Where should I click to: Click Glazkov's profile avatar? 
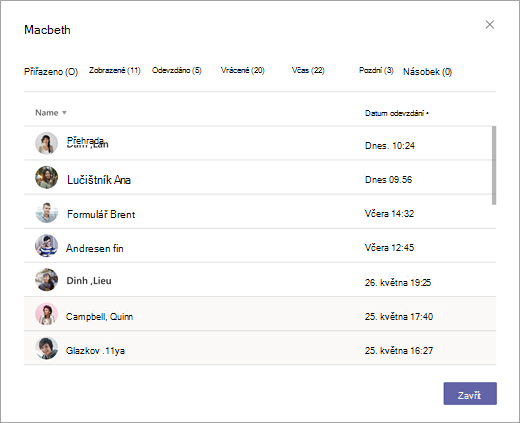[46, 348]
